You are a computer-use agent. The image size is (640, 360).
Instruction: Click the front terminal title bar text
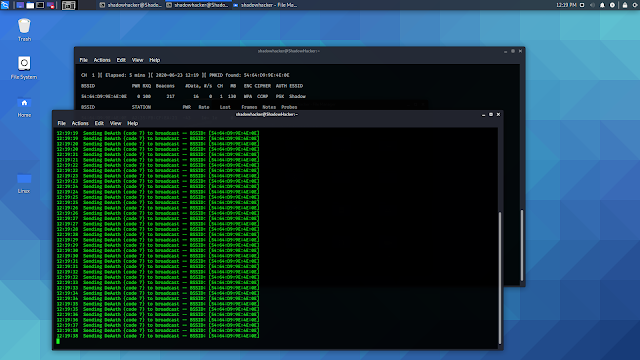click(267, 114)
